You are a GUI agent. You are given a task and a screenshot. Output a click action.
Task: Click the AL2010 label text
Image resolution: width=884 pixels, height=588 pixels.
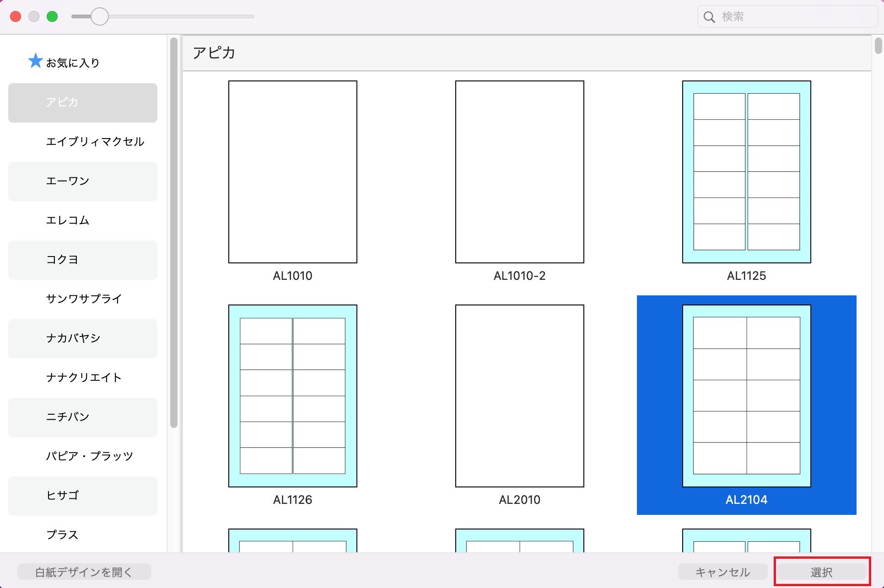pos(520,500)
